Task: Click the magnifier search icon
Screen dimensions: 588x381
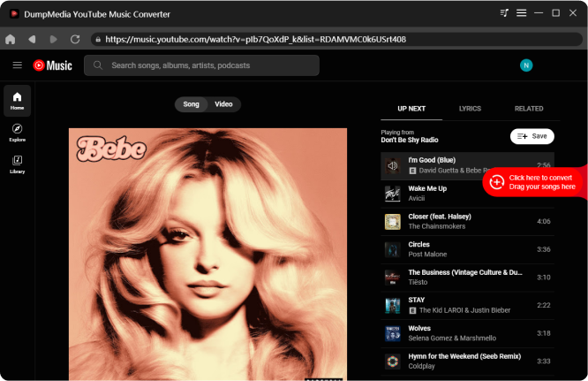Action: click(98, 65)
